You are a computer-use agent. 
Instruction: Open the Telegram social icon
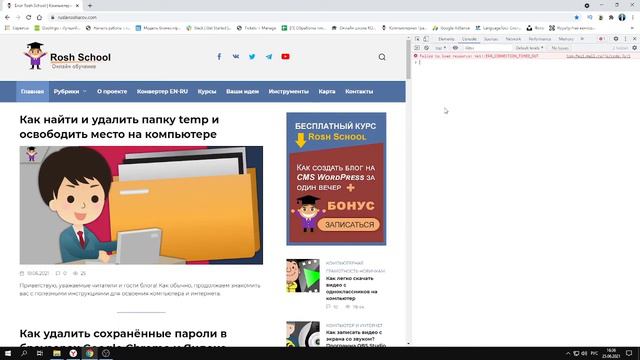click(269, 57)
